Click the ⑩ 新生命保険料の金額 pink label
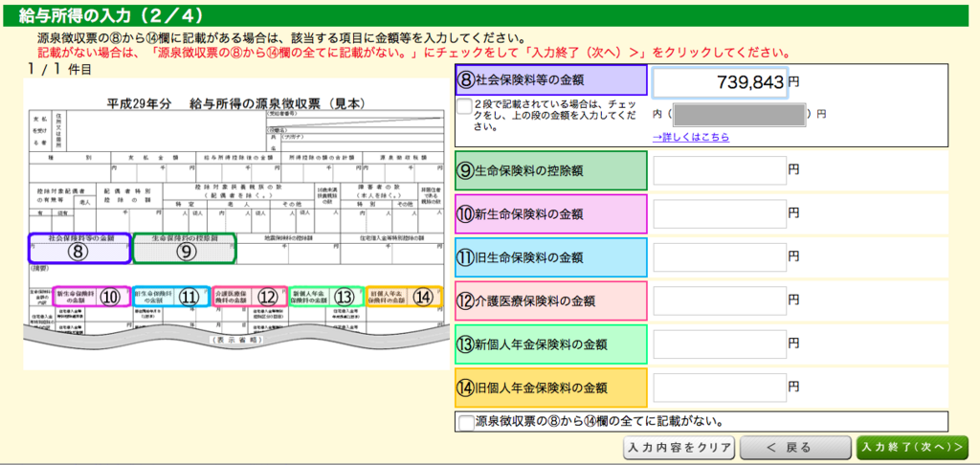 coord(551,213)
